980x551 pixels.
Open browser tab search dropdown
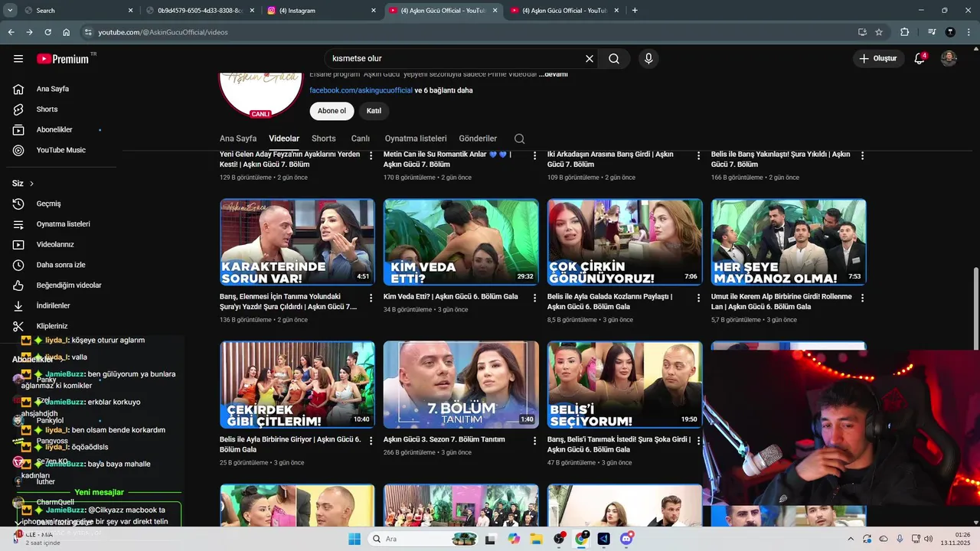(x=11, y=11)
